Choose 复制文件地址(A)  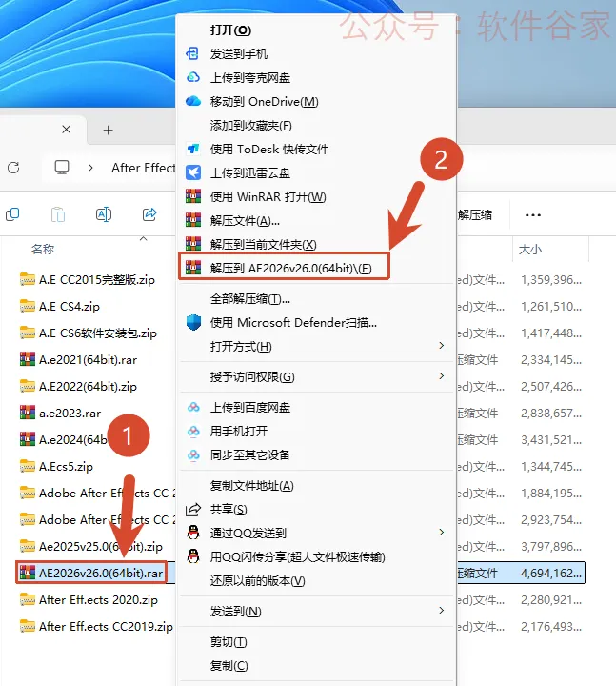click(x=251, y=486)
